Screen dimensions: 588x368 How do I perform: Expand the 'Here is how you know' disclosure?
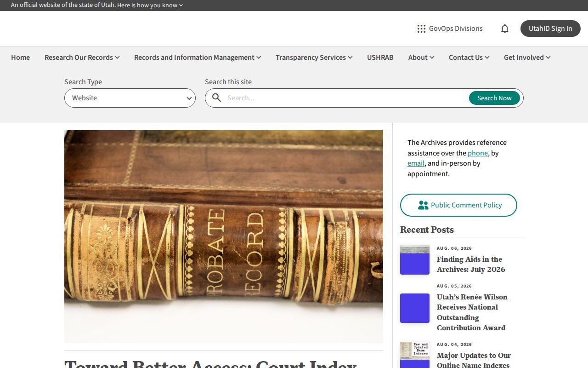[150, 5]
